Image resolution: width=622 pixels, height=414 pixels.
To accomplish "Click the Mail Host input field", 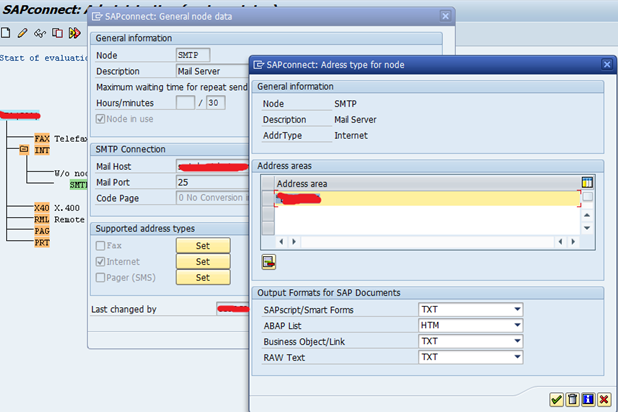I will (x=212, y=167).
